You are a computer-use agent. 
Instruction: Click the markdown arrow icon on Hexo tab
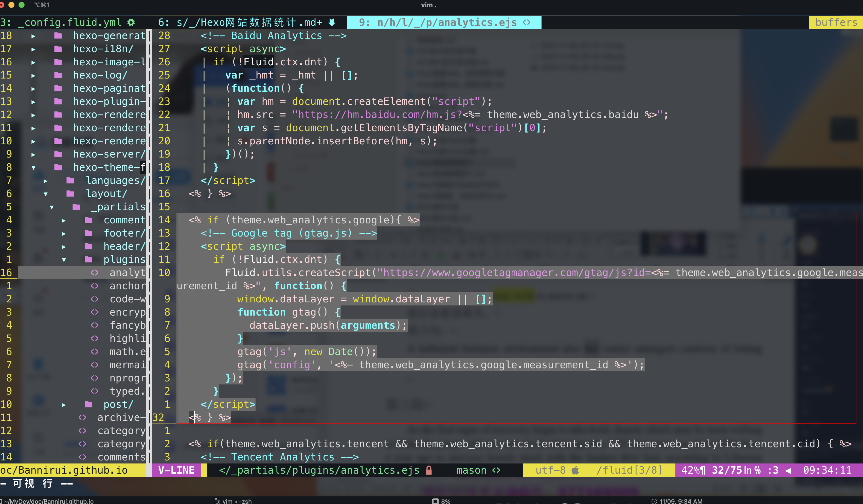click(x=332, y=23)
